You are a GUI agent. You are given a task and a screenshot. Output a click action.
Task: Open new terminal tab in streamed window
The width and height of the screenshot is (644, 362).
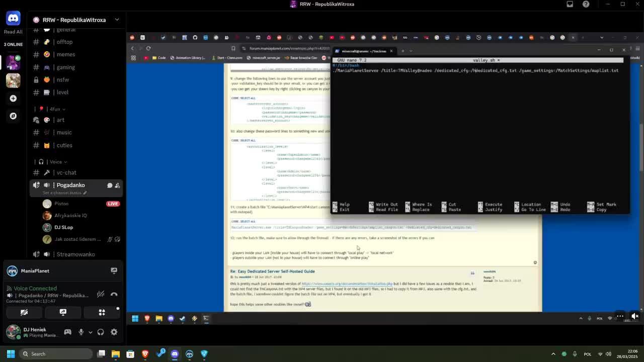[403, 51]
